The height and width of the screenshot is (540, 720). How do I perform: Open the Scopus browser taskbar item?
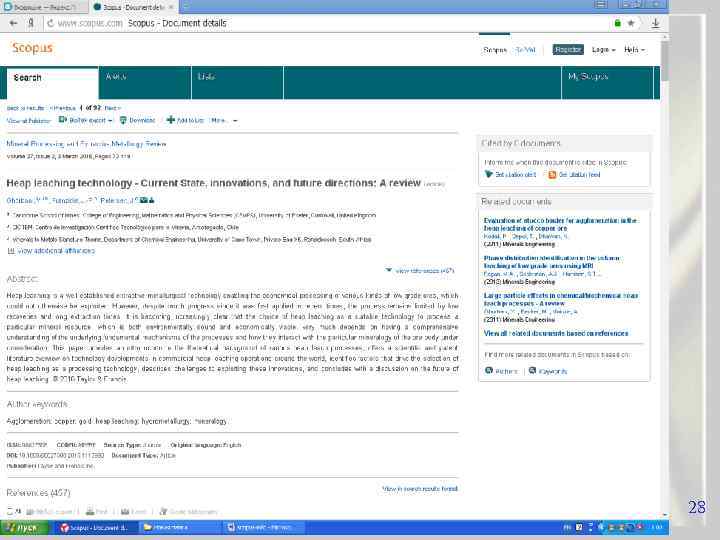tap(94, 528)
